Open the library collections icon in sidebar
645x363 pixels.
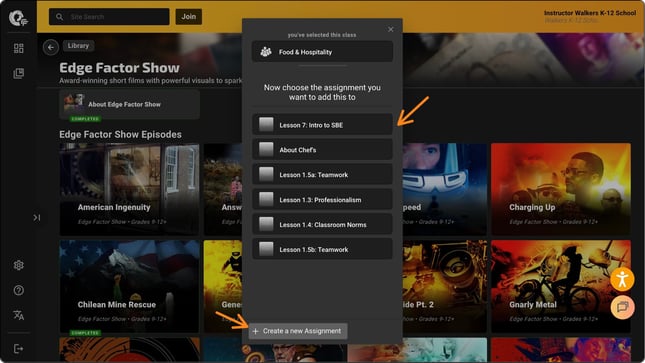tap(19, 74)
